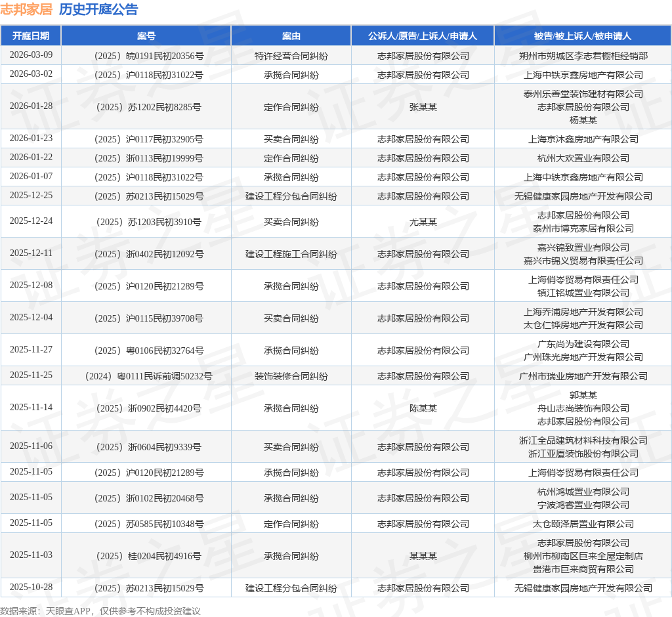Viewport: 672px width, 617px height.
Task: Click case number 沪0117民初32905号
Action: pos(149,139)
